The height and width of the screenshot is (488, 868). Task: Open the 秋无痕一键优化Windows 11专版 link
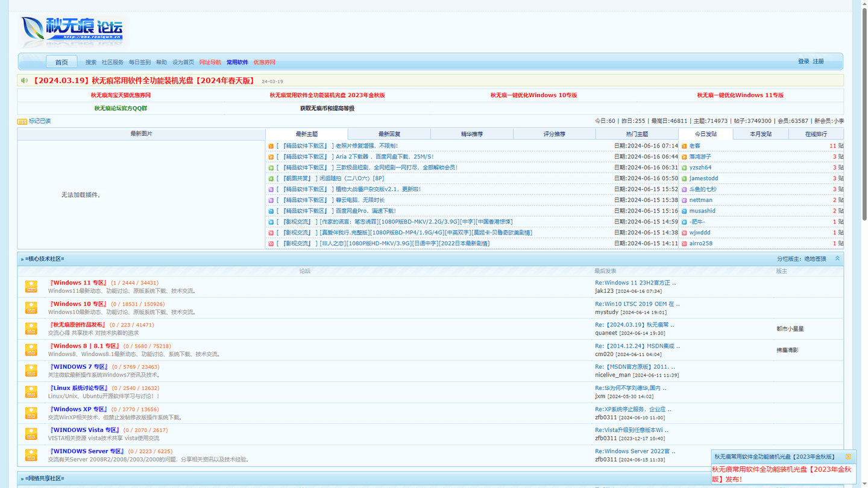pyautogui.click(x=740, y=95)
